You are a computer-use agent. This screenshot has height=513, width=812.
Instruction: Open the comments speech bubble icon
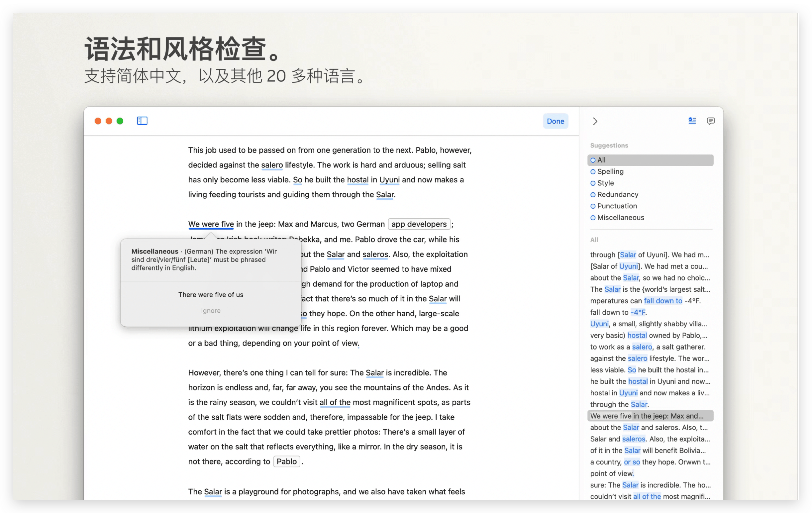point(710,121)
